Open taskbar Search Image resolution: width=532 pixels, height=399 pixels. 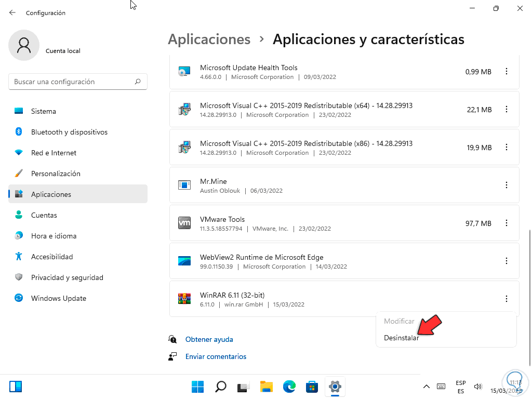pyautogui.click(x=220, y=387)
